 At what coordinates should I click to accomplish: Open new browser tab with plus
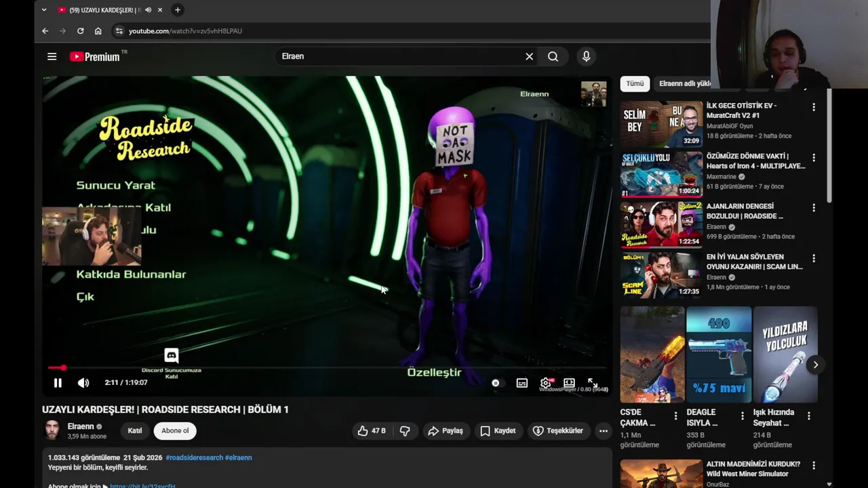pyautogui.click(x=178, y=9)
